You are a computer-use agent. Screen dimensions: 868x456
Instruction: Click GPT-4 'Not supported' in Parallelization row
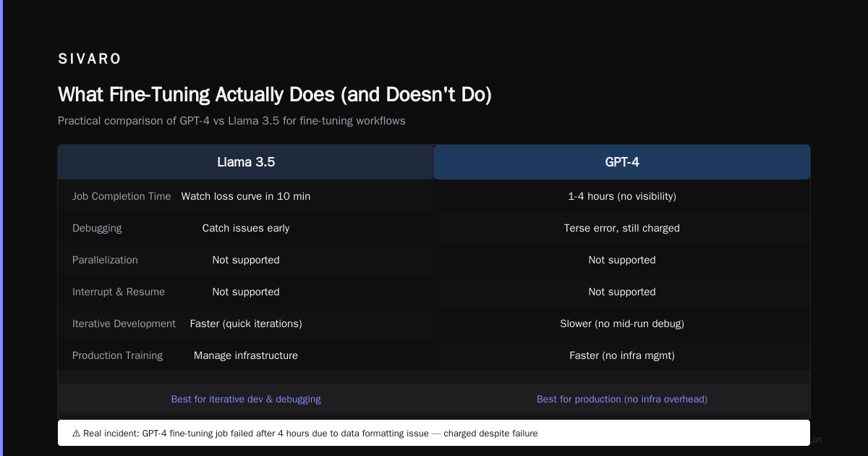click(622, 260)
